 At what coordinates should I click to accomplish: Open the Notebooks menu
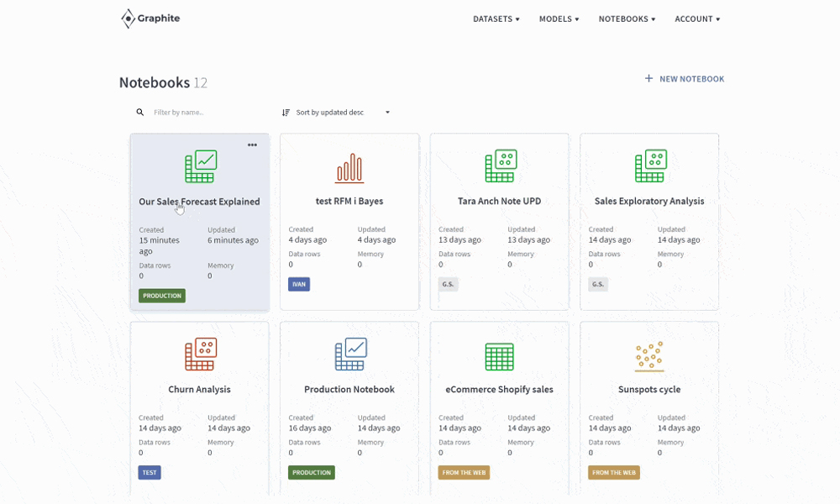point(627,18)
